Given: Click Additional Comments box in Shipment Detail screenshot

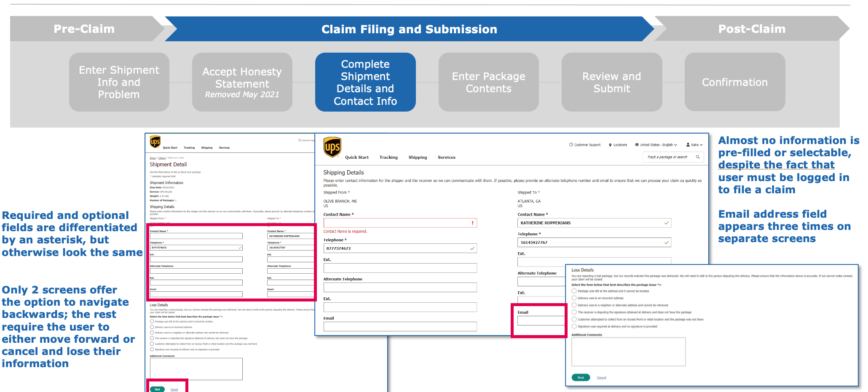Looking at the screenshot, I should [x=196, y=369].
